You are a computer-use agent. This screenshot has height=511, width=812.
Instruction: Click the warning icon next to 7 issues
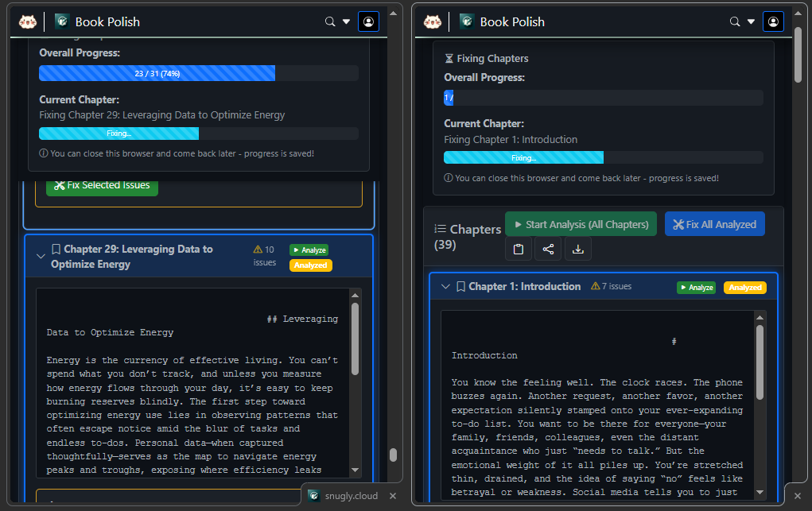(x=596, y=287)
